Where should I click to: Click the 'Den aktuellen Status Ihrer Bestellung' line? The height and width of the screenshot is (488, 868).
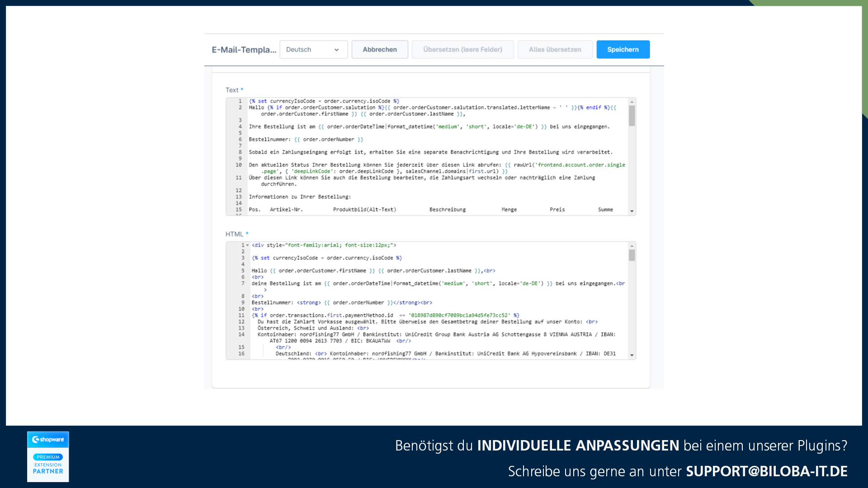pos(437,168)
